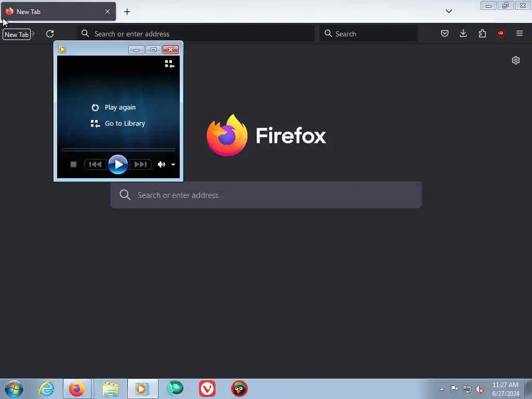Launch Internet Explorer from taskbar
532x399 pixels.
point(46,389)
